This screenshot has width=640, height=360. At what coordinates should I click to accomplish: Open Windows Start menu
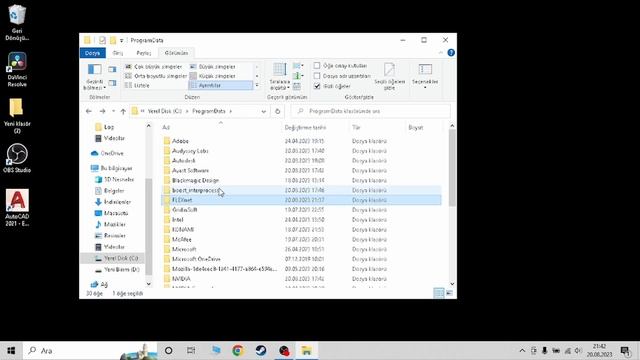11,351
